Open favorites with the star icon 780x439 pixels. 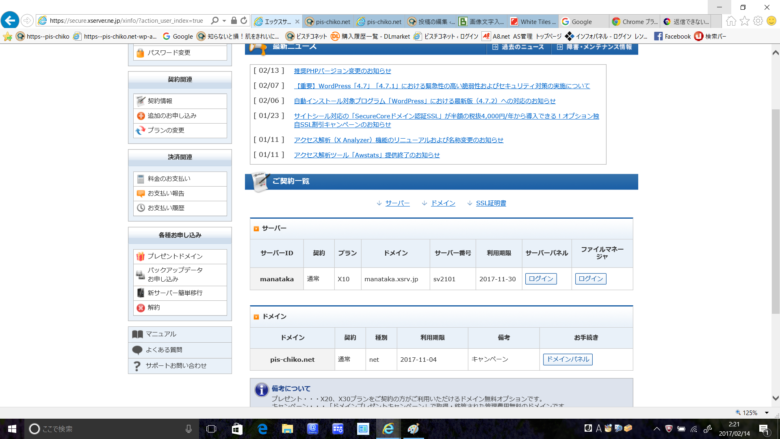point(745,21)
